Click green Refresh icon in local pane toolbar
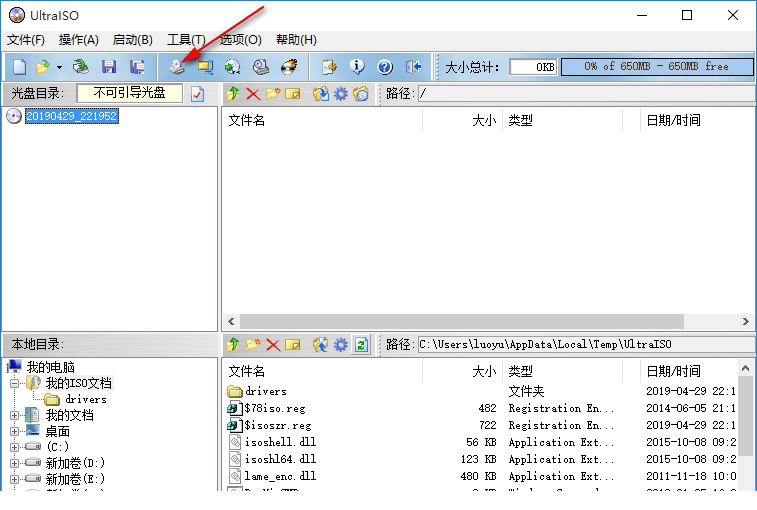The width and height of the screenshot is (757, 510). (x=361, y=345)
